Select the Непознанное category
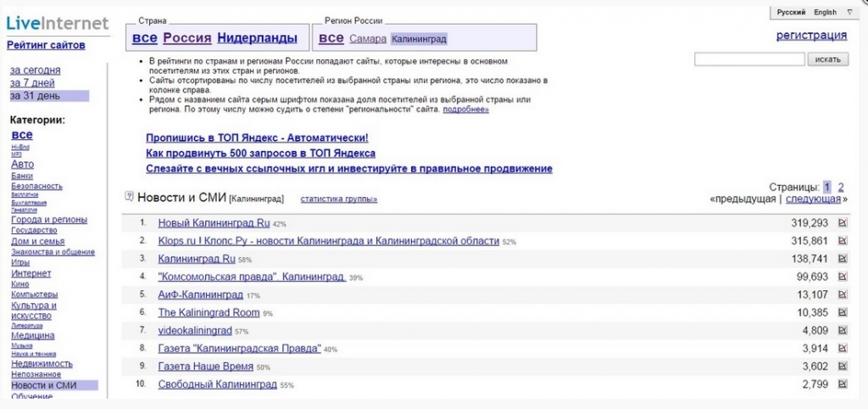 tap(36, 375)
